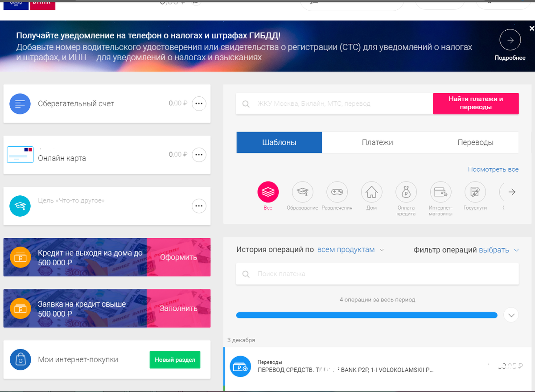Image resolution: width=535 pixels, height=392 pixels.
Task: Switch to the Платежи tab
Action: 377,143
